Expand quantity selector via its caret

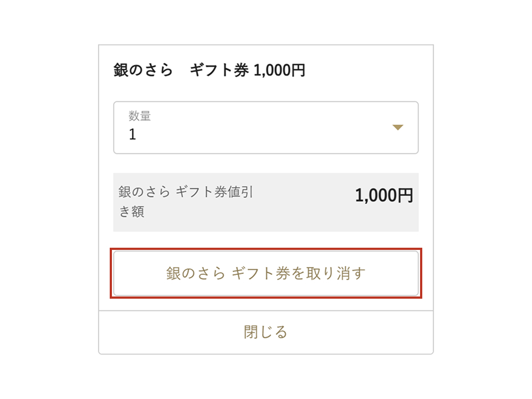[397, 128]
